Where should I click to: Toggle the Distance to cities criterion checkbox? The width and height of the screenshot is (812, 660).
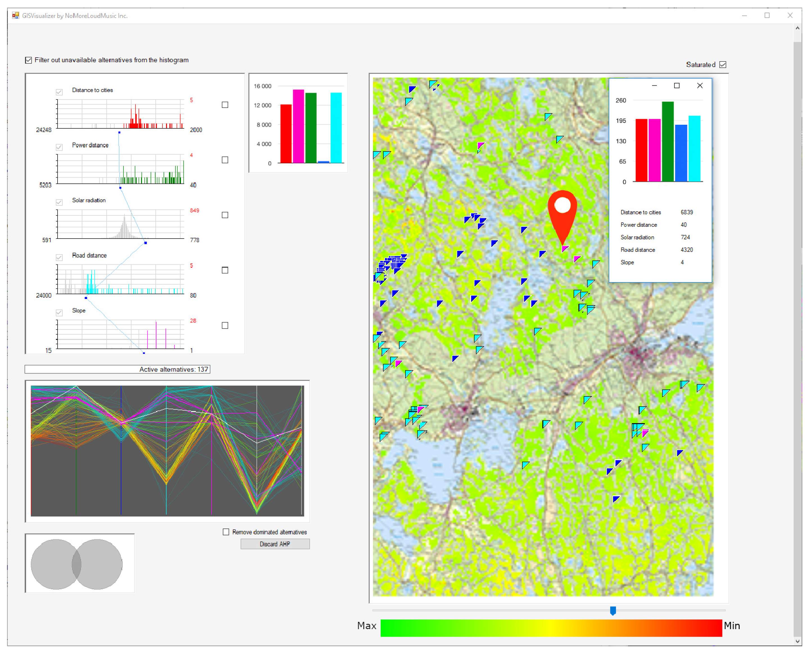(59, 92)
